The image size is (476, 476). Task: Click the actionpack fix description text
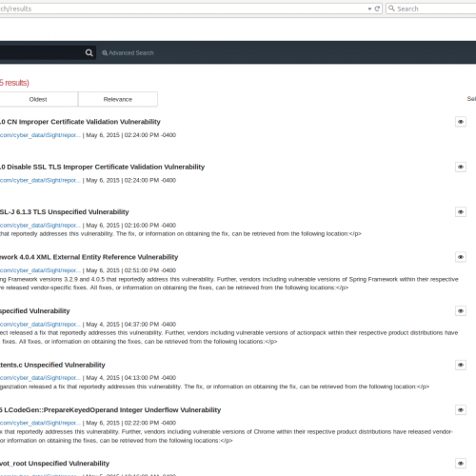click(x=229, y=337)
